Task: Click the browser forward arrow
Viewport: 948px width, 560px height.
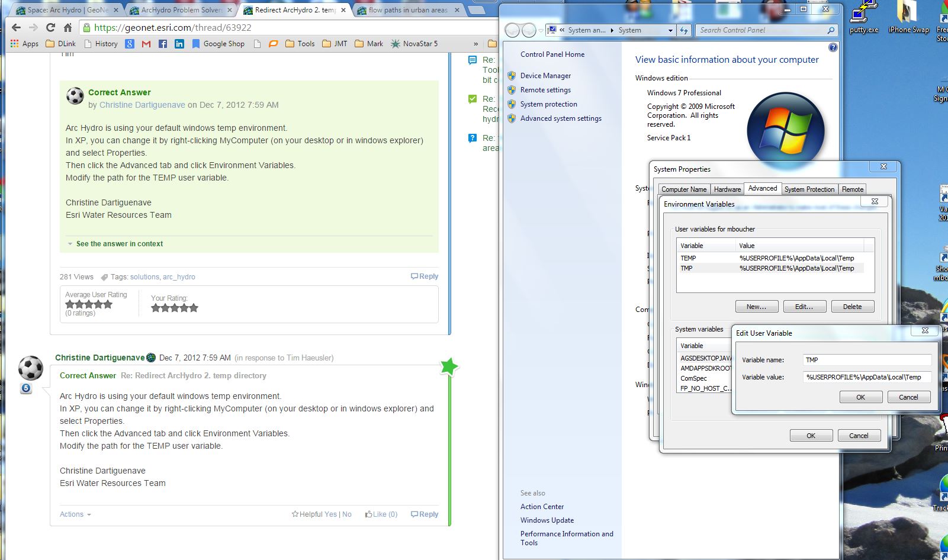Action: (33, 27)
